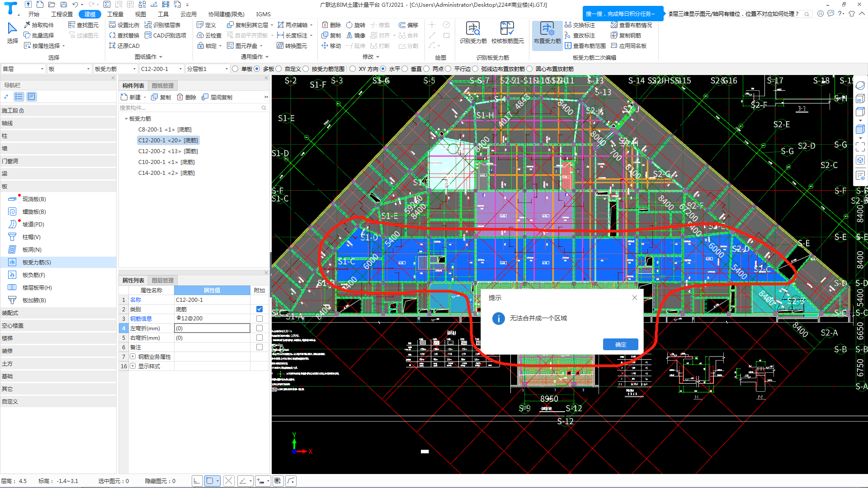
Task: Close the 提示 dialog
Action: click(x=635, y=297)
